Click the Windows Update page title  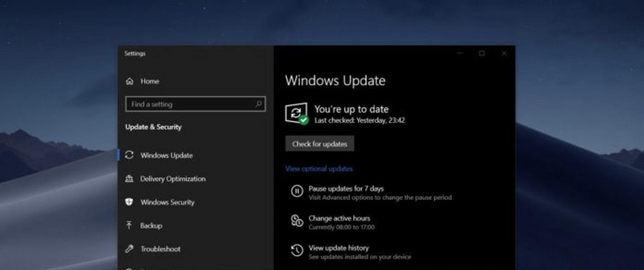pos(336,81)
